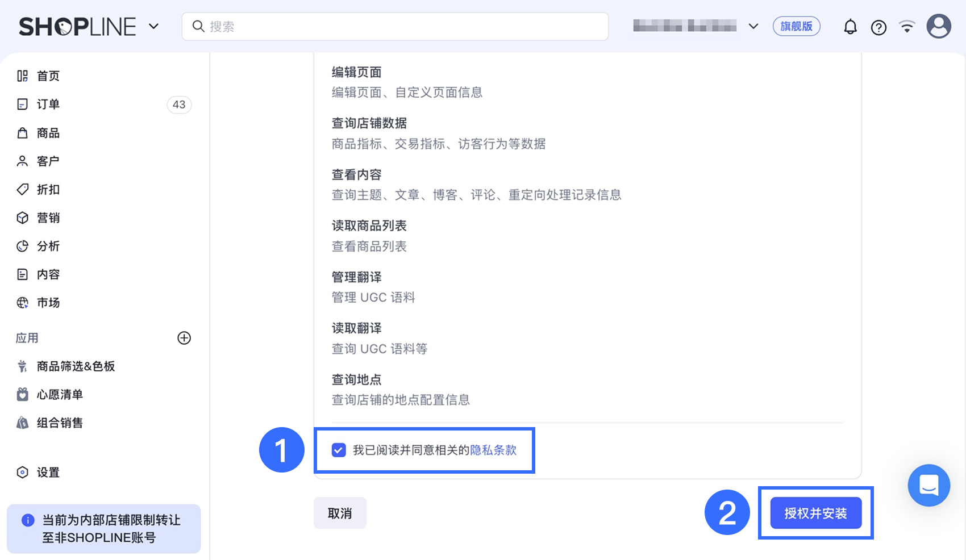Viewport: 966px width, 560px height.
Task: Click the network wifi status icon
Action: (x=907, y=27)
